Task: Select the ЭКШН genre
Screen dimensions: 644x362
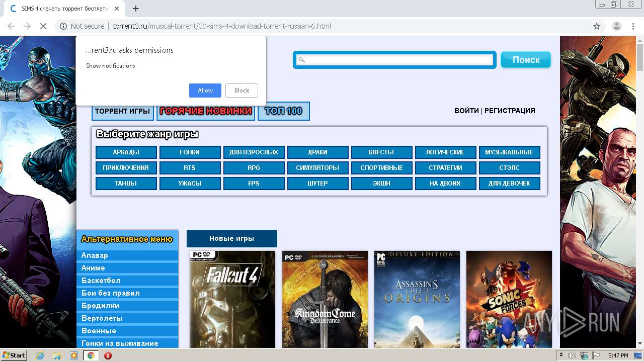Action: click(x=381, y=184)
